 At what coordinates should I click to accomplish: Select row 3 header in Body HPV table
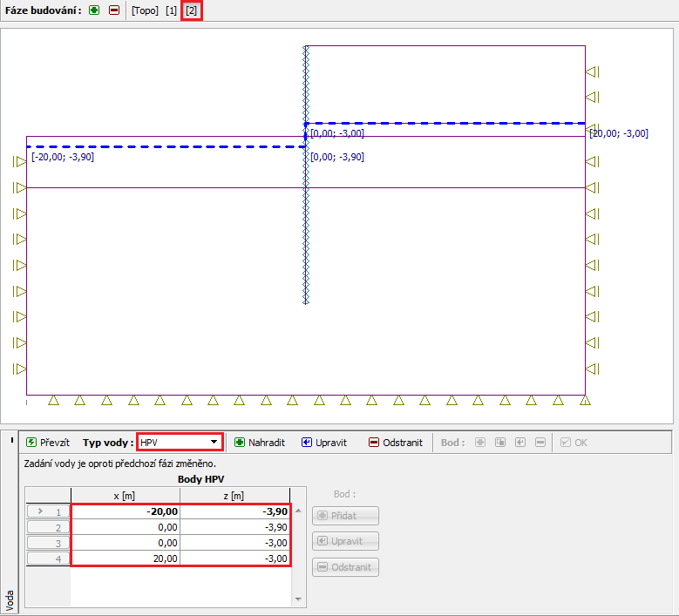coord(48,543)
